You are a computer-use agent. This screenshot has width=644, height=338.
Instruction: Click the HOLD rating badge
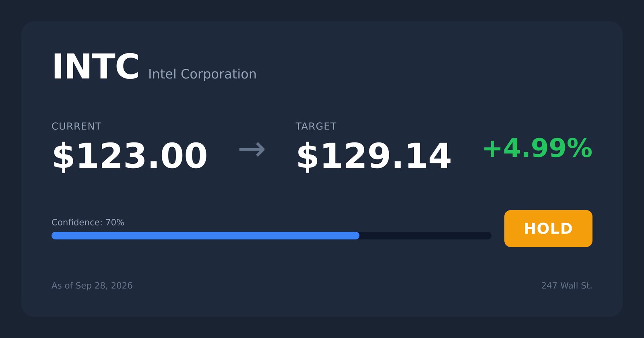point(548,229)
